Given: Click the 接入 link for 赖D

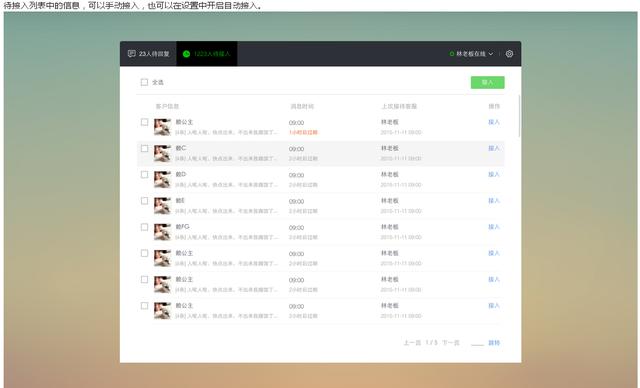Looking at the screenshot, I should coord(494,175).
